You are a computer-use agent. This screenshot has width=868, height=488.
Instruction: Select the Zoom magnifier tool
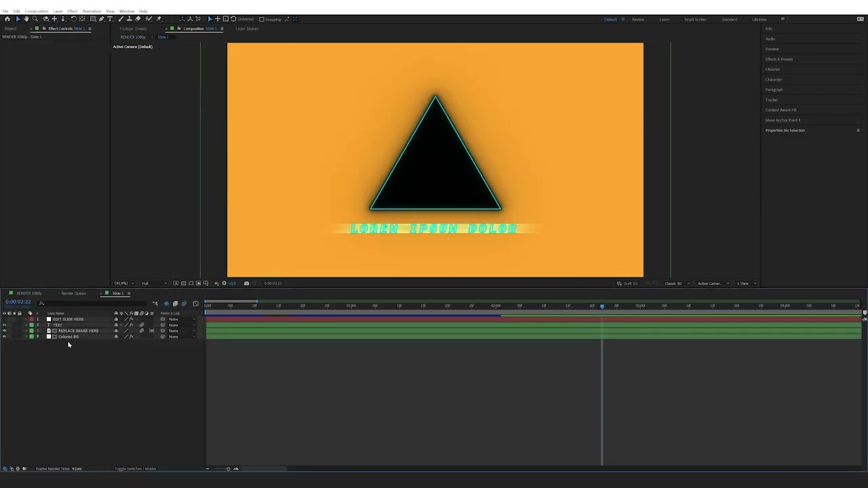click(35, 19)
